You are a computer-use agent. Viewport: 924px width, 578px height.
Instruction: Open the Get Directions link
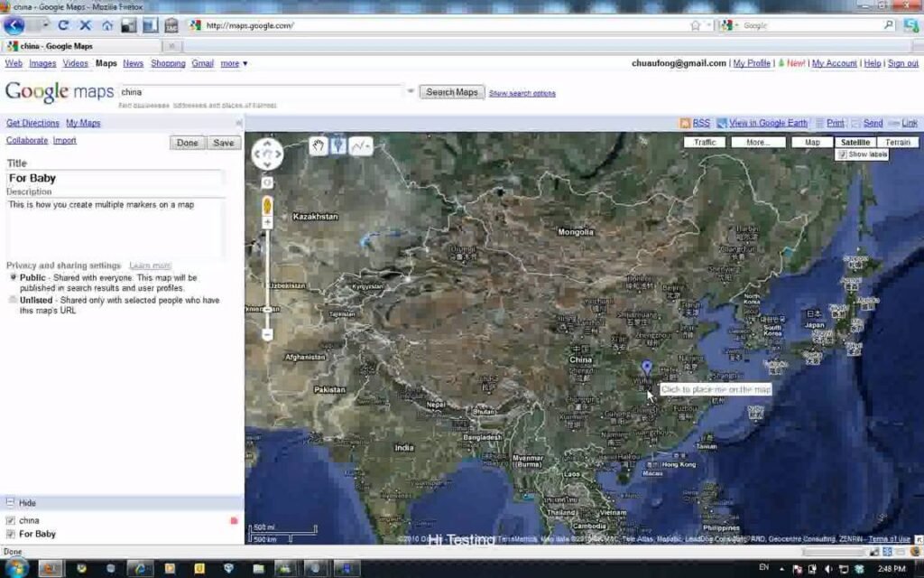32,123
